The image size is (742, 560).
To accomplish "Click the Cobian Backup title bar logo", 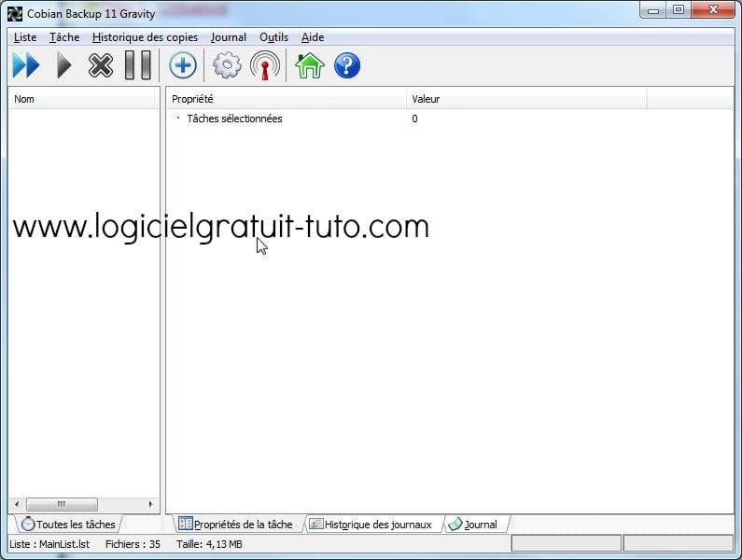I will (x=15, y=14).
